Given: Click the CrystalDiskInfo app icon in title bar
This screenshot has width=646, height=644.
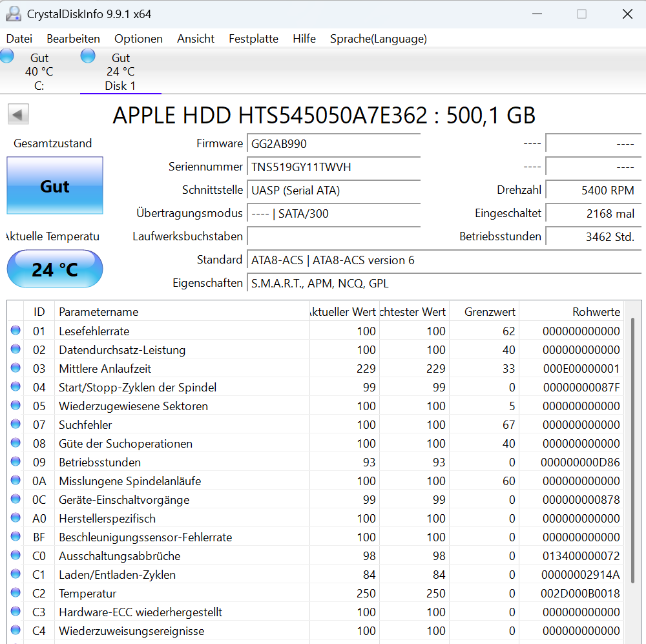Looking at the screenshot, I should [13, 14].
